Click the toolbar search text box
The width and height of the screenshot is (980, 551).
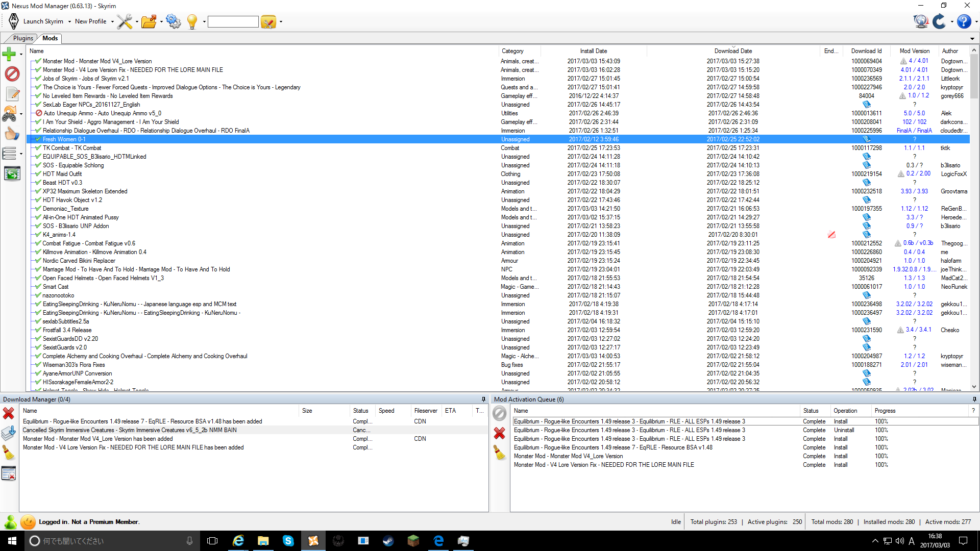(x=233, y=21)
